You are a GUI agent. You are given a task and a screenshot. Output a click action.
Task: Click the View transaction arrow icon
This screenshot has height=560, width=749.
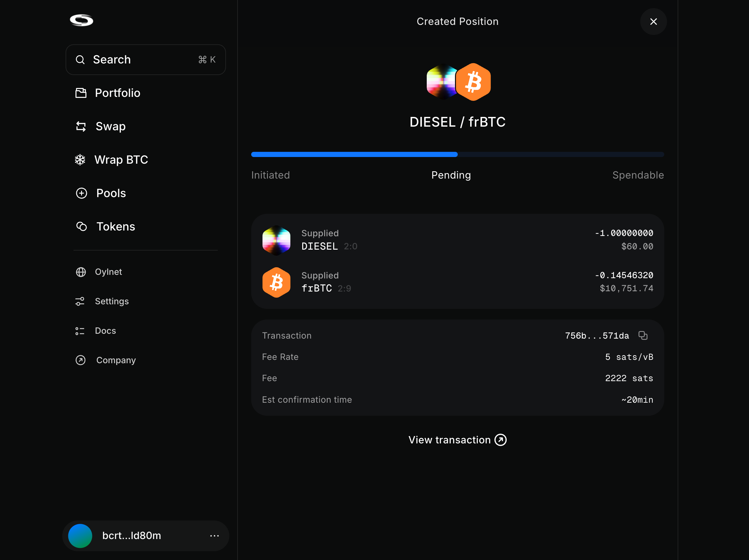(501, 440)
